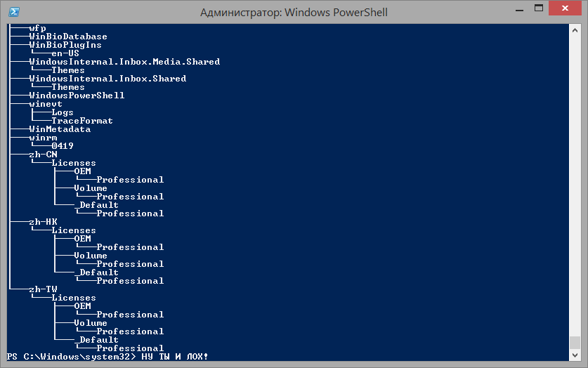Click the 0419 subfolder under winrm

62,146
